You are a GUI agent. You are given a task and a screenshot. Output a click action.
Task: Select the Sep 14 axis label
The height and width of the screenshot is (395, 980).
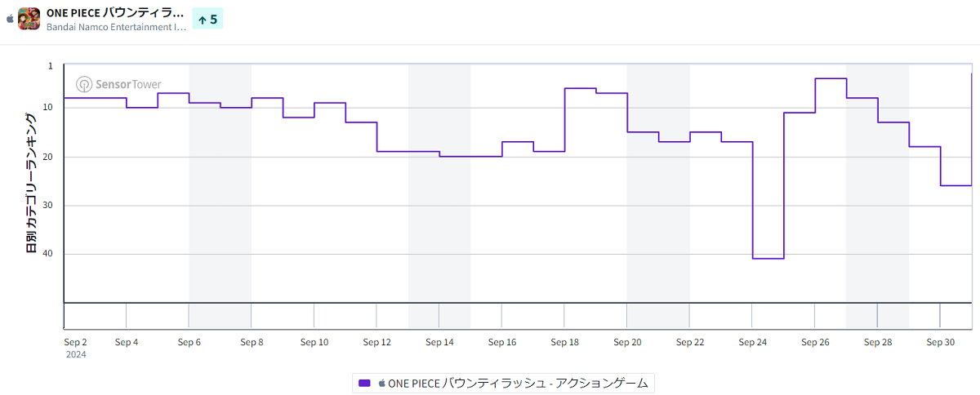pyautogui.click(x=439, y=342)
